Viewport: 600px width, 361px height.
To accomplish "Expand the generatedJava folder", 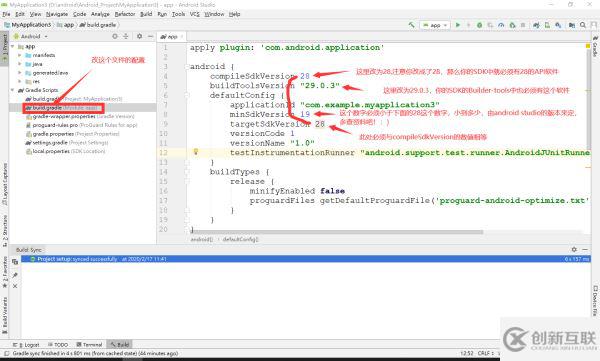I will click(x=20, y=73).
